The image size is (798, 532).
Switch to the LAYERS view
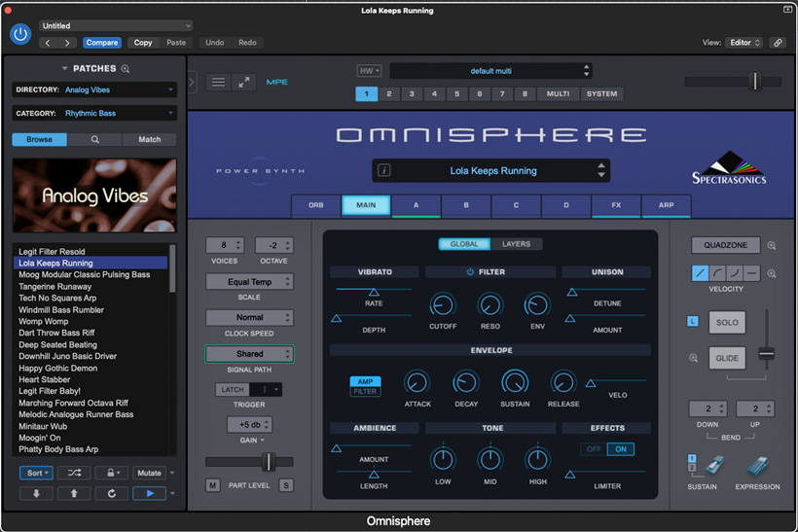(x=516, y=244)
